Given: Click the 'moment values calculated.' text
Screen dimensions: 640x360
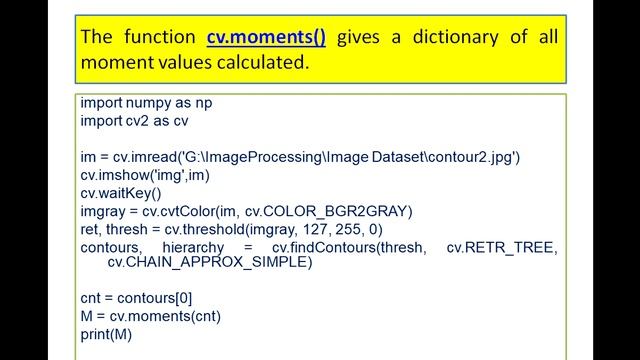Looking at the screenshot, I should pyautogui.click(x=195, y=62).
